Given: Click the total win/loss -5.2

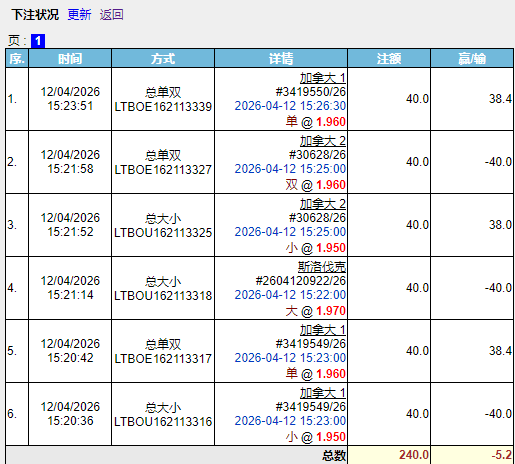Looking at the screenshot, I should point(502,455).
